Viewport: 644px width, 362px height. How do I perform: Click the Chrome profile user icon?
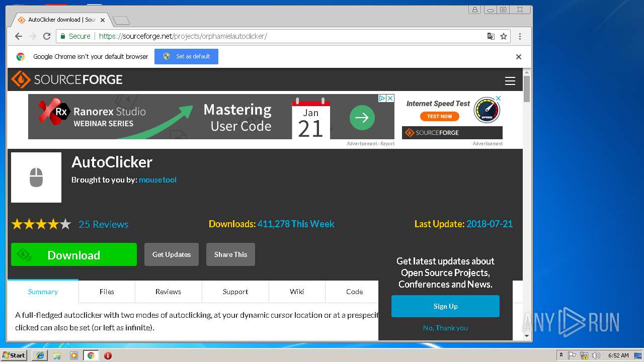(x=474, y=10)
